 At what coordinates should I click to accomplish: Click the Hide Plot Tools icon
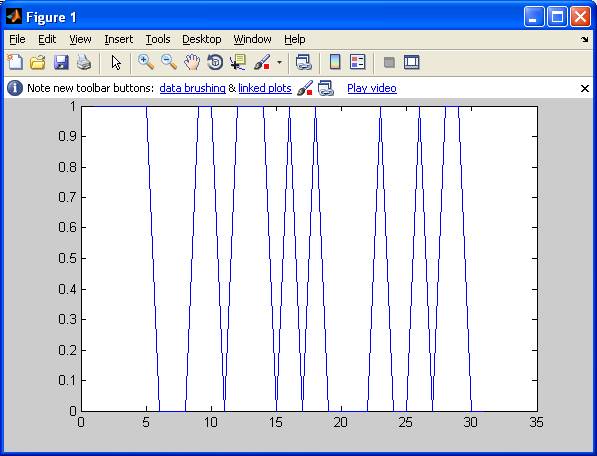389,62
